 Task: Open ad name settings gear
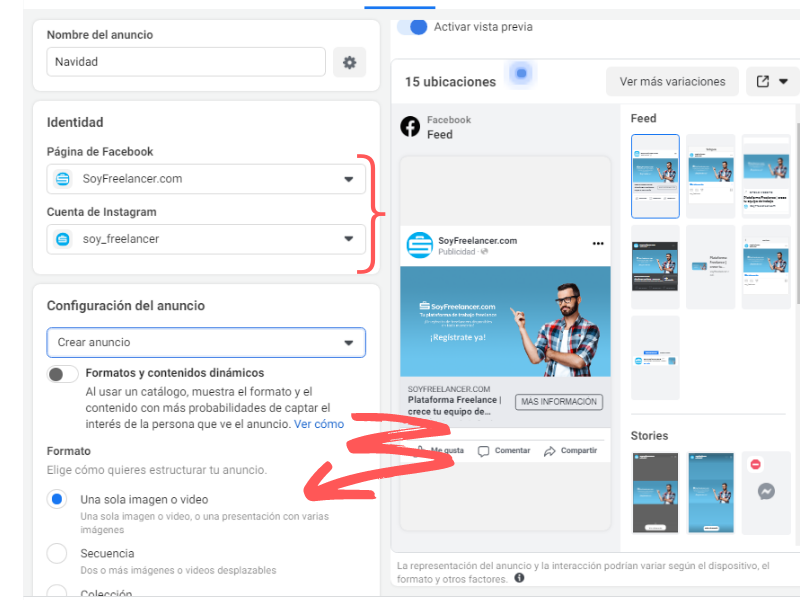click(x=349, y=62)
